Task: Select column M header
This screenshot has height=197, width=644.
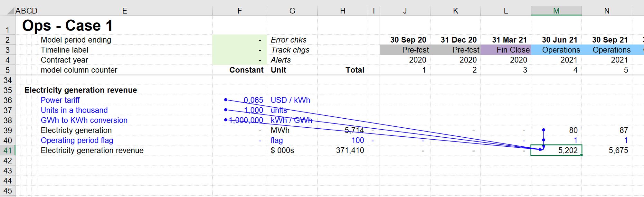Action: (x=556, y=11)
